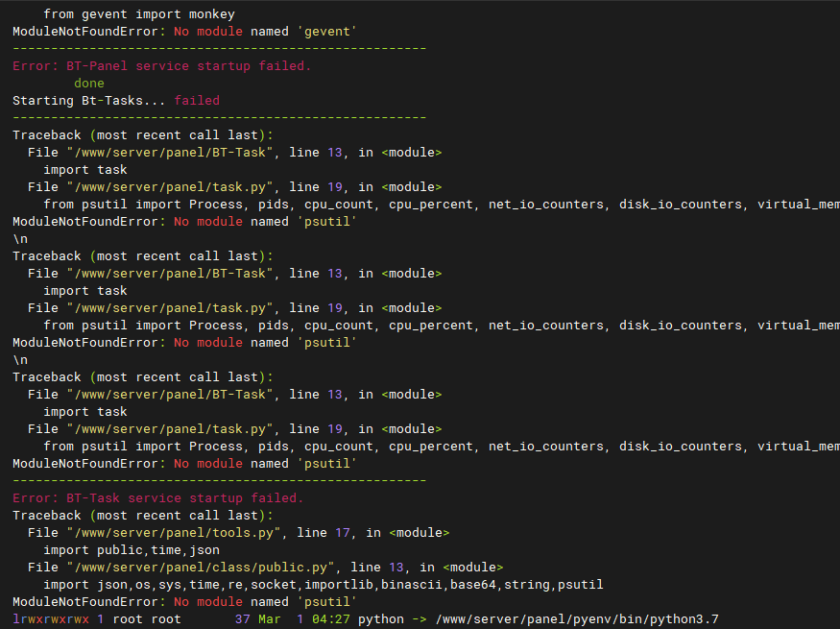Click the 'Mar' month in listing

(x=270, y=619)
